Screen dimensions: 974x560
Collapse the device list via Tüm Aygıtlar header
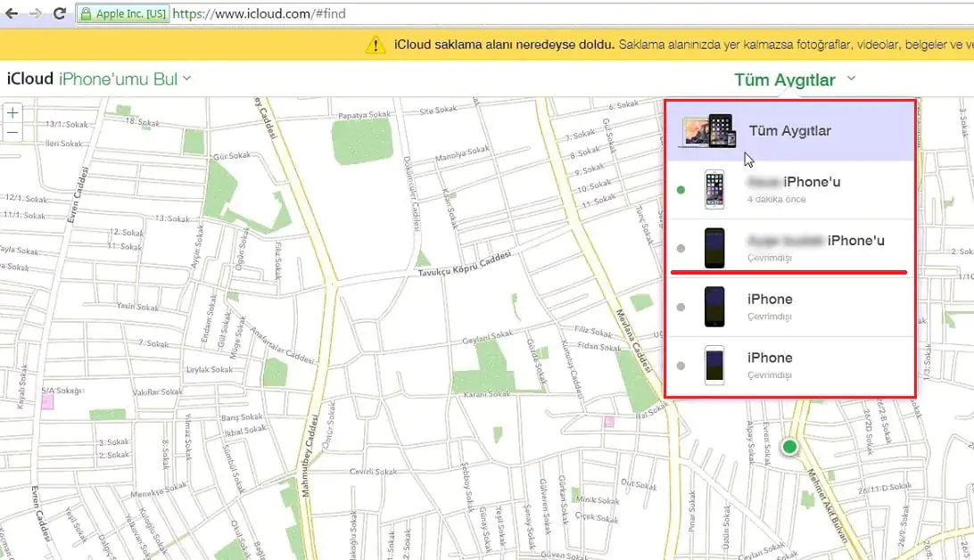(789, 129)
